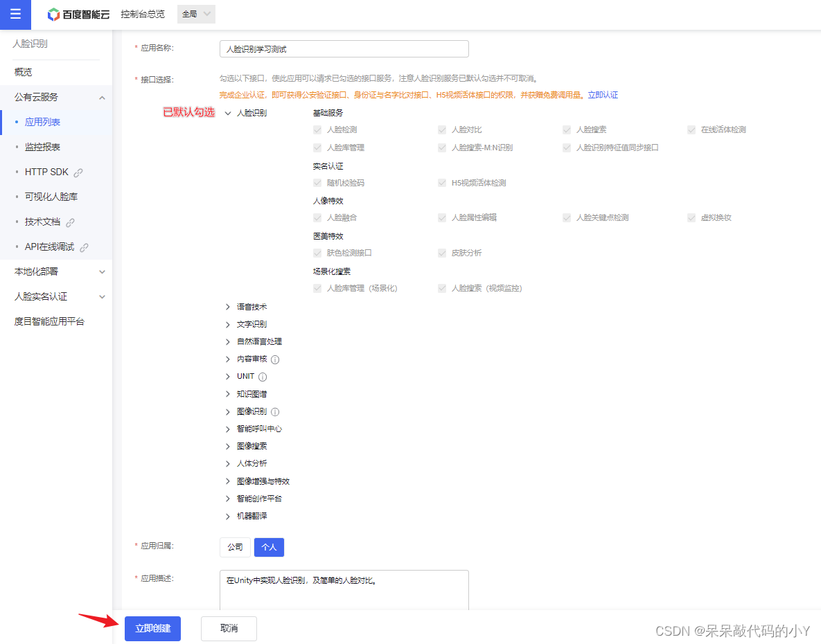821x644 pixels.
Task: Click the link icon beside 技术文档
Action: coord(70,222)
